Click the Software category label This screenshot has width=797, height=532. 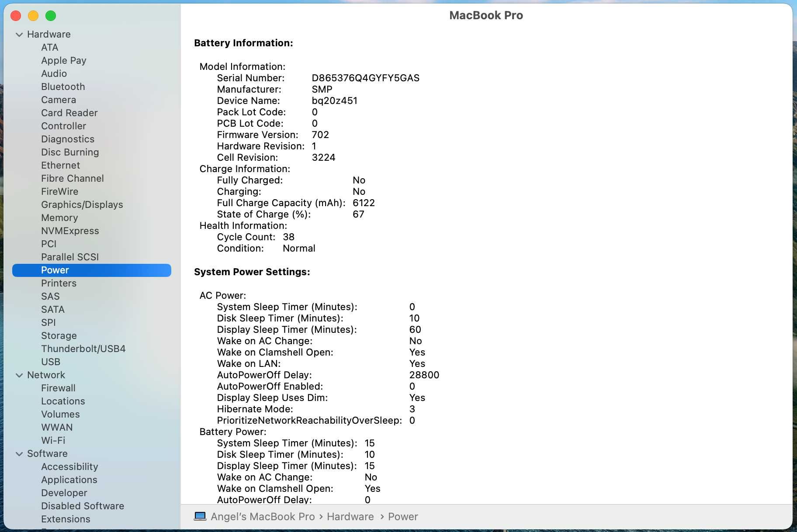pos(47,453)
